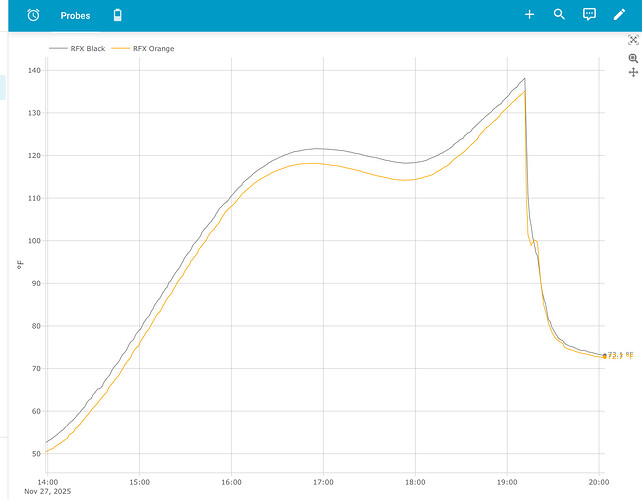Click the 18:00 time axis label
Image resolution: width=642 pixels, height=500 pixels.
click(x=415, y=482)
